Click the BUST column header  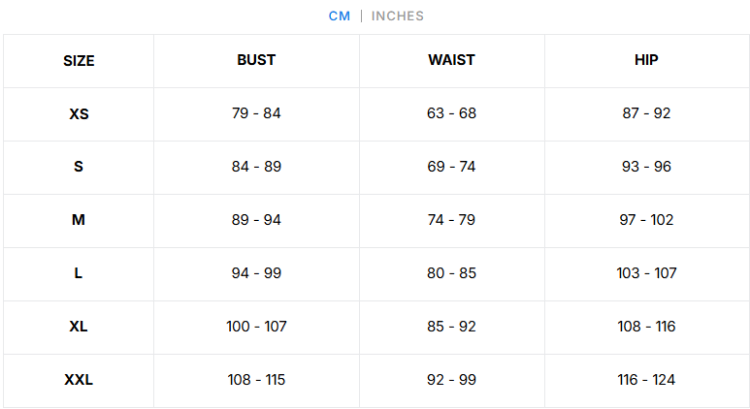pos(256,60)
